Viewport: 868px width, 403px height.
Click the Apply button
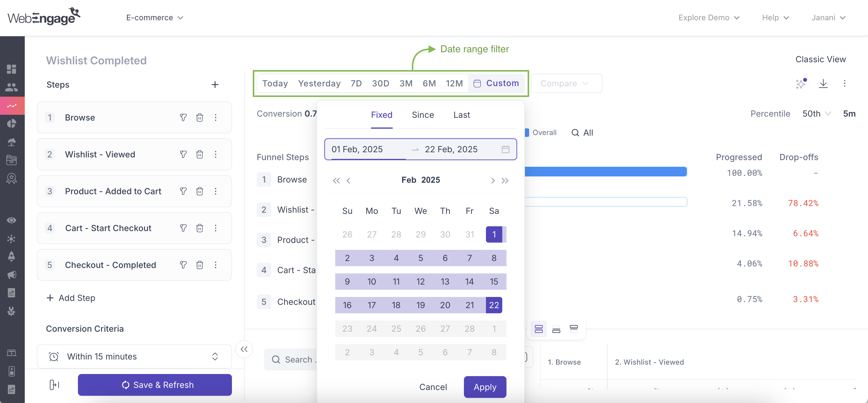coord(485,387)
